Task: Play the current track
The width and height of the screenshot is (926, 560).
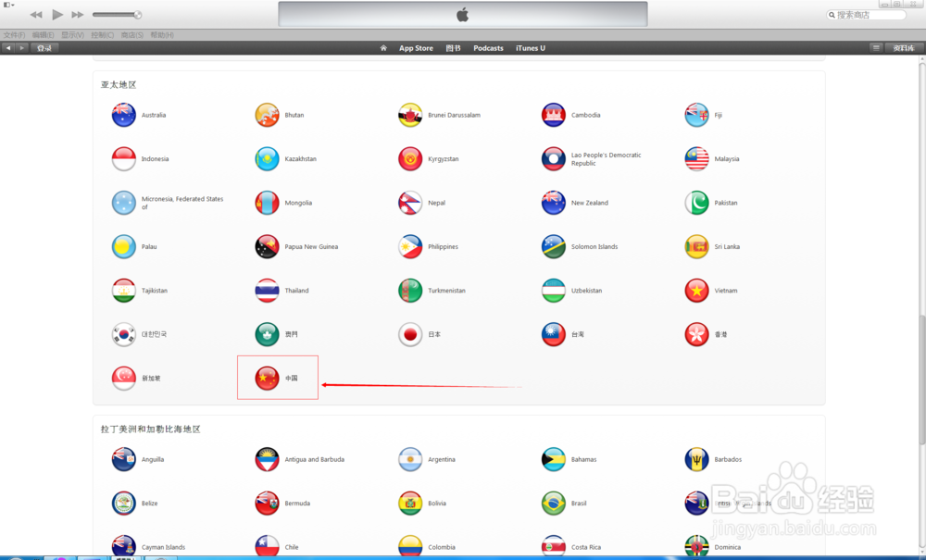Action: click(x=57, y=14)
